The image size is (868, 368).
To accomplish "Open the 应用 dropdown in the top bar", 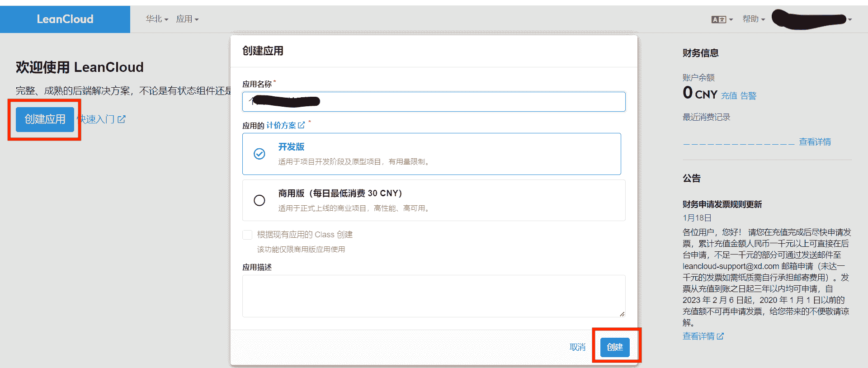I will 187,19.
